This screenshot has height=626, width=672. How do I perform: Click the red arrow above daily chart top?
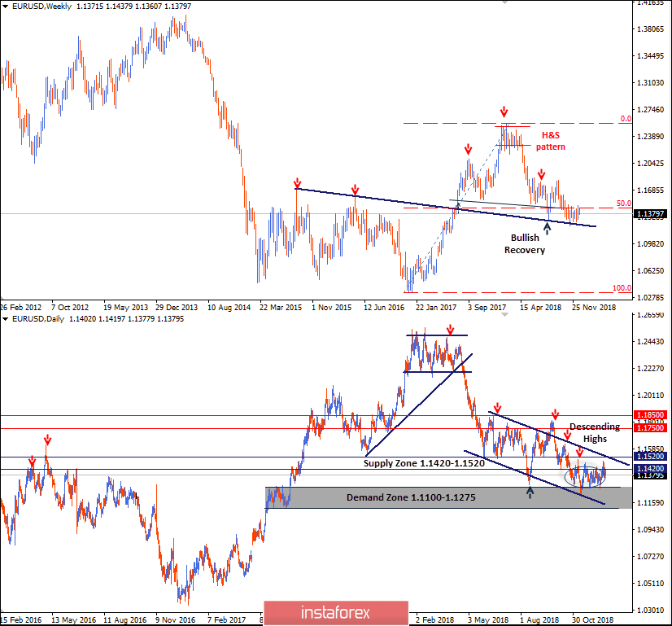tap(450, 330)
